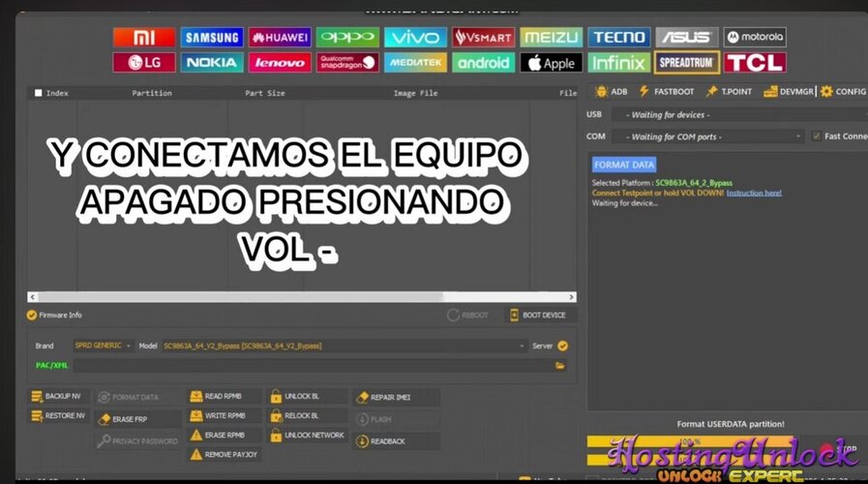Select the Samsung brand tab

212,37
